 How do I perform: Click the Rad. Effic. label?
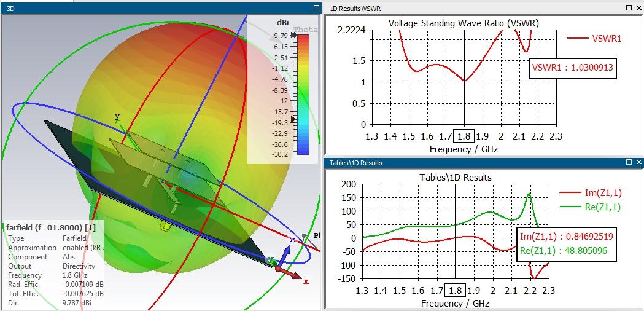(x=24, y=284)
